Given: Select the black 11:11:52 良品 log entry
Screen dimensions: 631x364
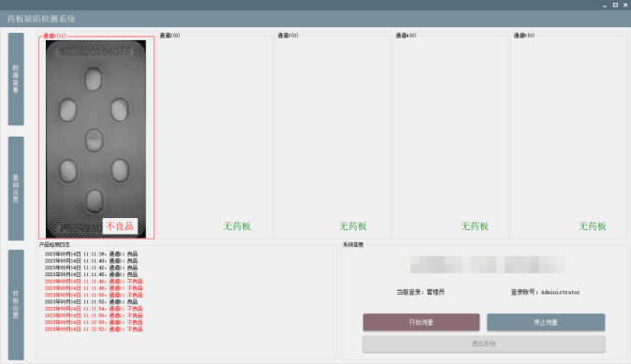Looking at the screenshot, I should point(91,301).
